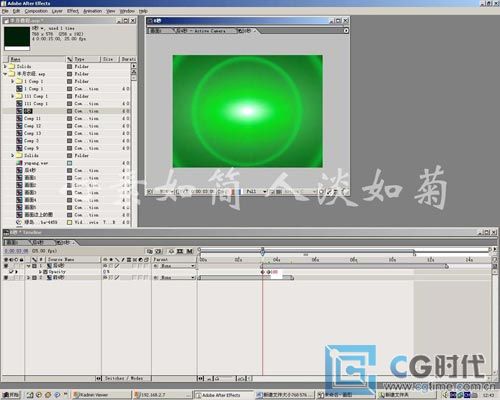
Task: Toggle the timeline Motion Blur 'M' button
Action: (190, 251)
